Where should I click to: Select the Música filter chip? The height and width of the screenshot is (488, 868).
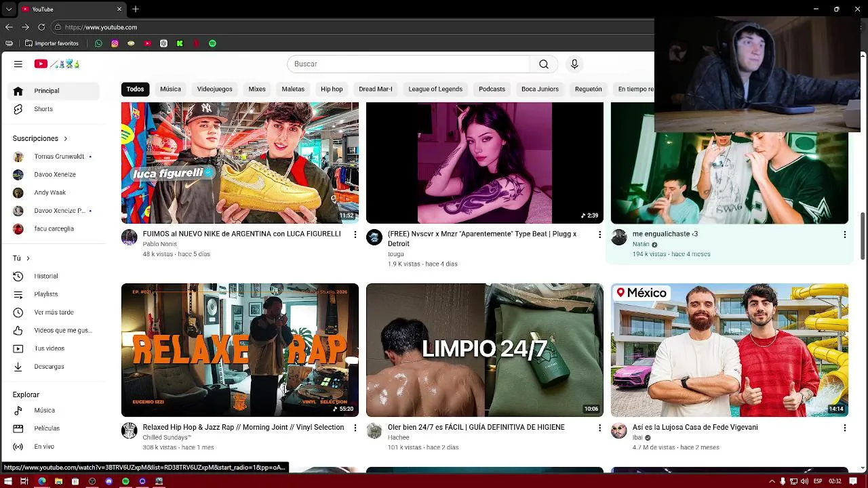pyautogui.click(x=170, y=89)
